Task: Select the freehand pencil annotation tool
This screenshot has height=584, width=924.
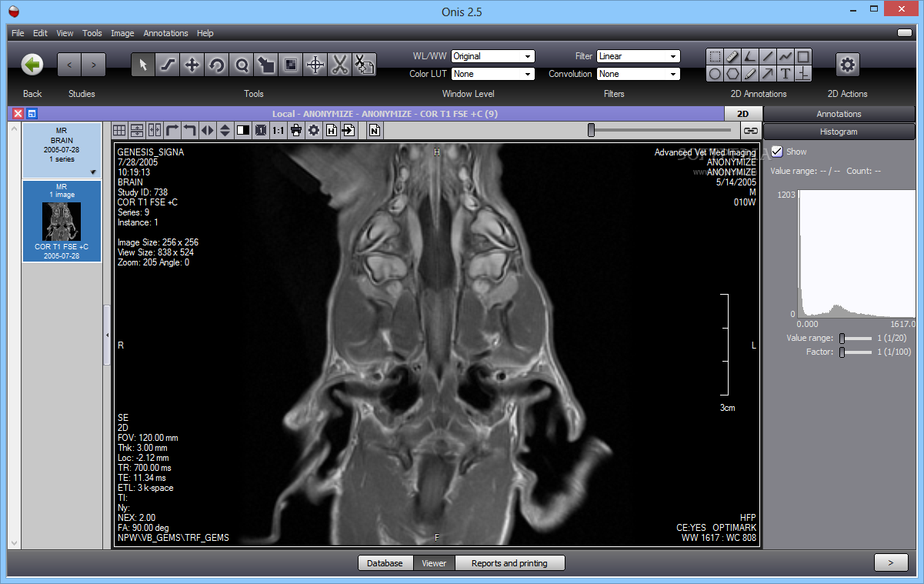Action: (750, 74)
